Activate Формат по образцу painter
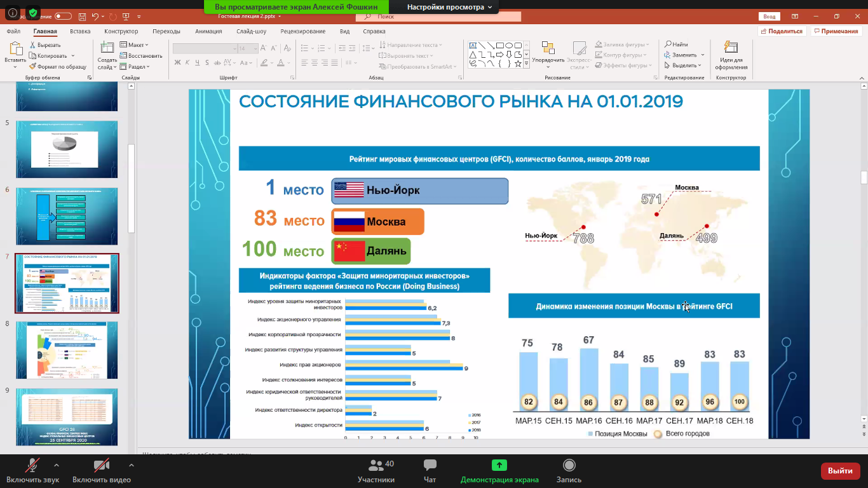 [x=58, y=66]
